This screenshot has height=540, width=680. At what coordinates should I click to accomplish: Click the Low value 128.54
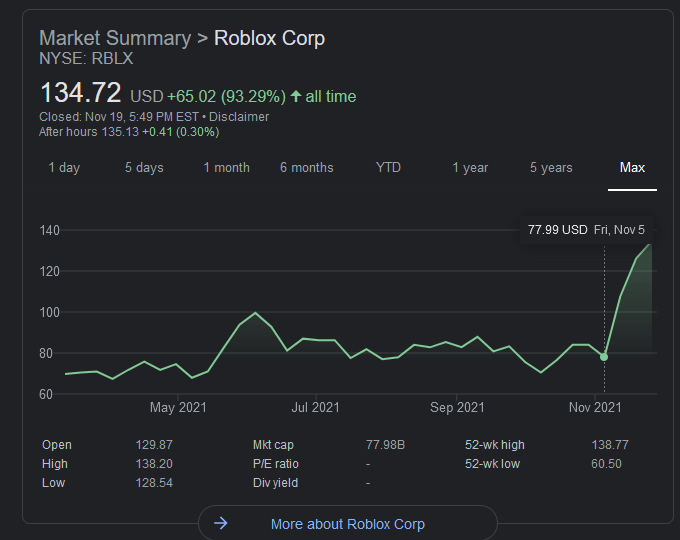tap(154, 483)
